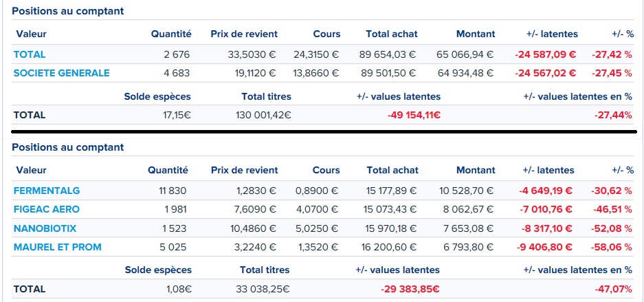644x302 pixels.
Task: Click the Cours header in first table
Action: 327,34
